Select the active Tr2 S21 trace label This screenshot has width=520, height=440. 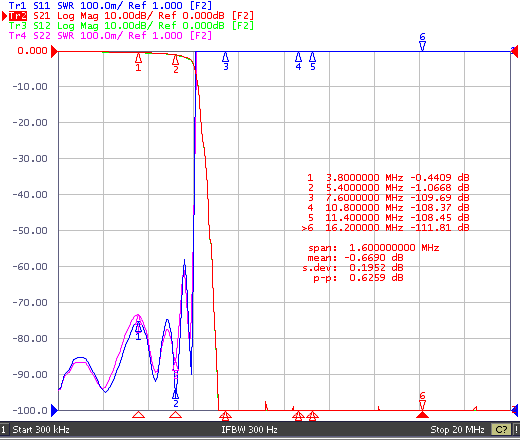tap(131, 16)
